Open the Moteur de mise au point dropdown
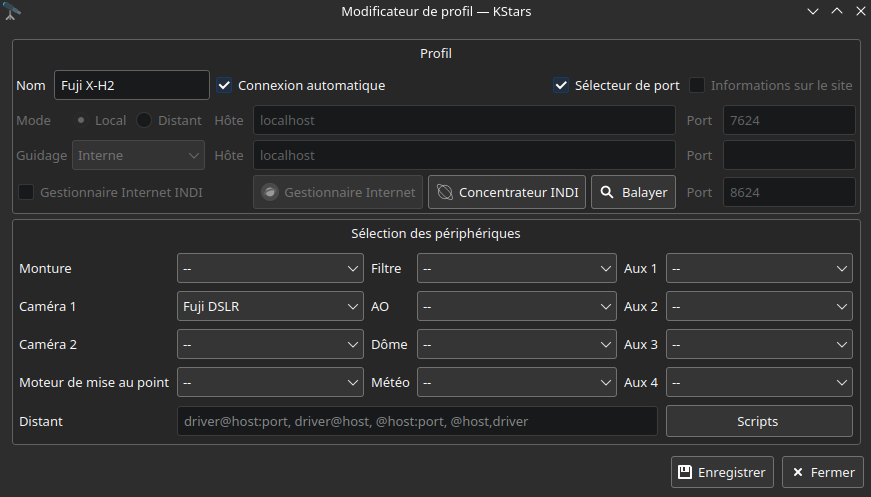This screenshot has width=871, height=497. point(270,382)
